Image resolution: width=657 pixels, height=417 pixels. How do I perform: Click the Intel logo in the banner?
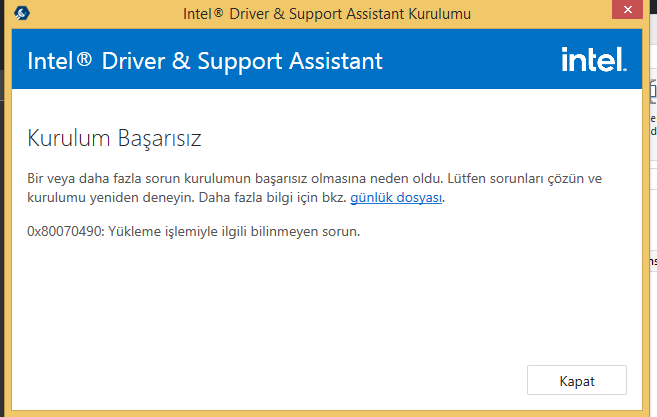(594, 60)
